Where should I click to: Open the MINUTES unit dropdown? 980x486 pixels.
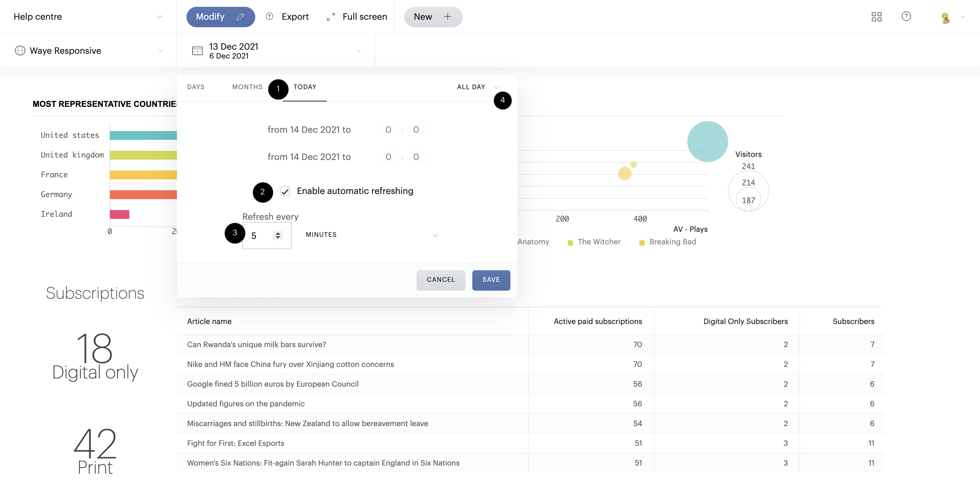click(435, 235)
